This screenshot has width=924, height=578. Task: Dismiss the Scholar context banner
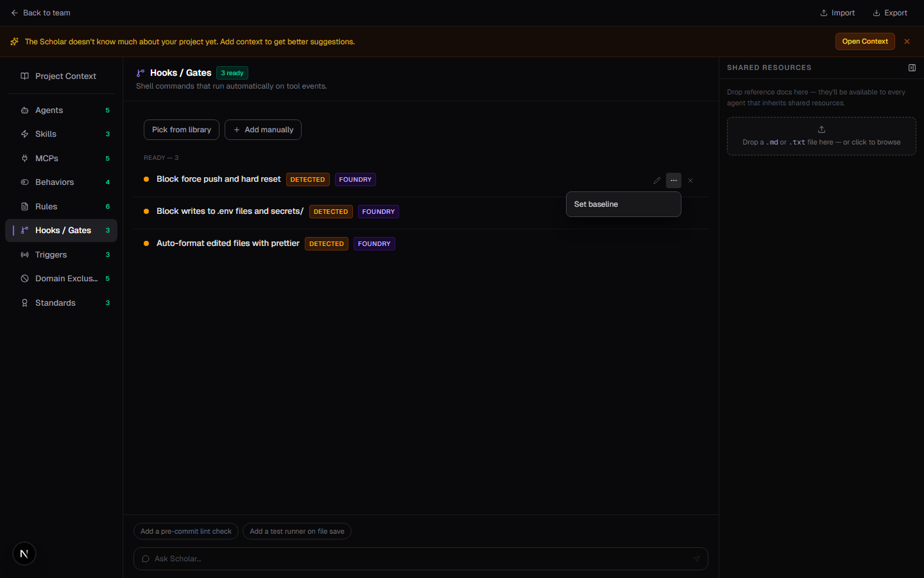[x=907, y=41]
